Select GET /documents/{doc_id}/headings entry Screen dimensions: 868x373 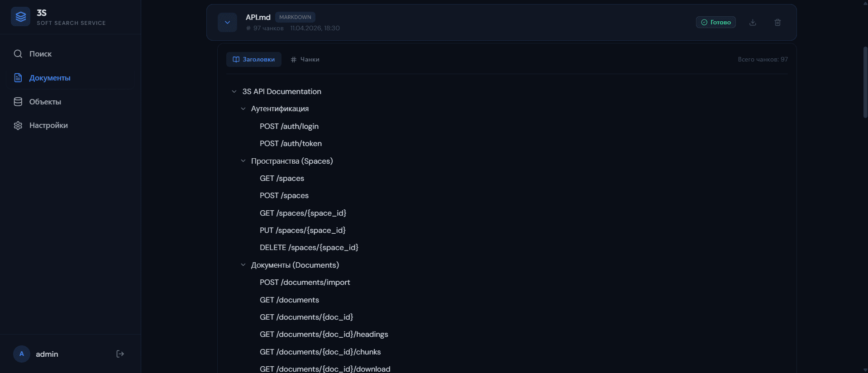tap(324, 334)
